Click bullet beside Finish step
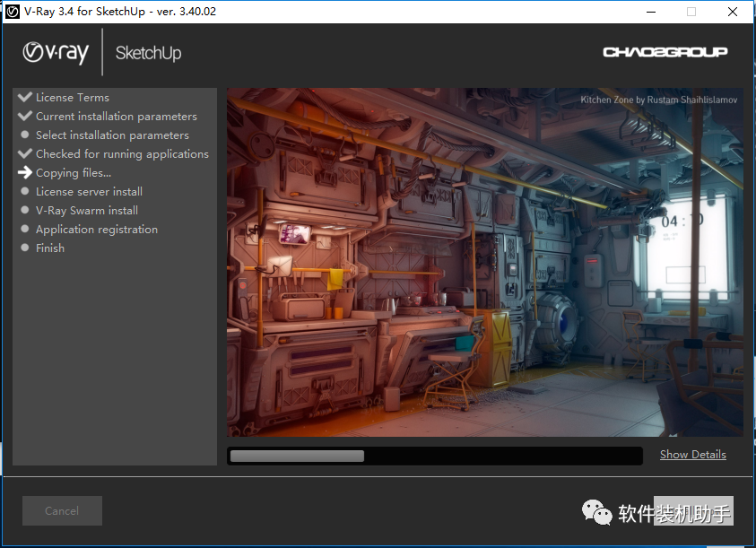Viewport: 756px width, 548px height. pyautogui.click(x=25, y=248)
